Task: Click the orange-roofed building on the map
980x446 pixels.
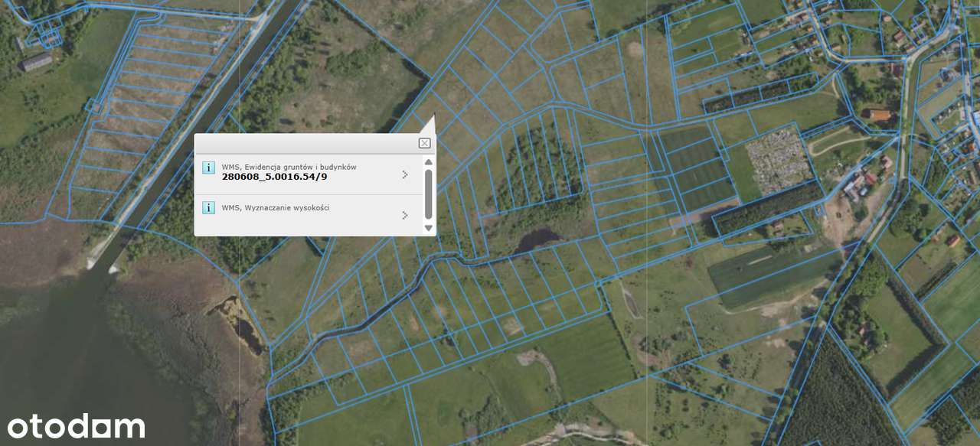Action: click(x=880, y=116)
